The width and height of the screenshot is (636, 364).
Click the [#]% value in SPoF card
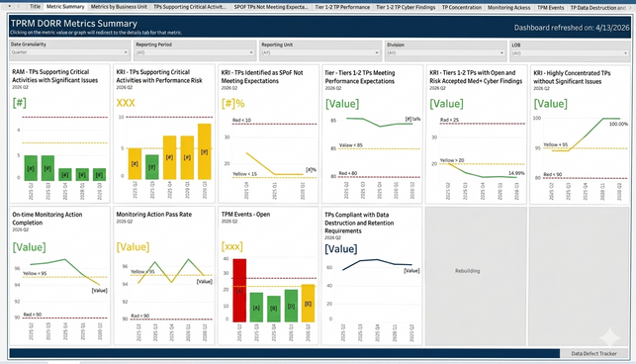coord(232,104)
